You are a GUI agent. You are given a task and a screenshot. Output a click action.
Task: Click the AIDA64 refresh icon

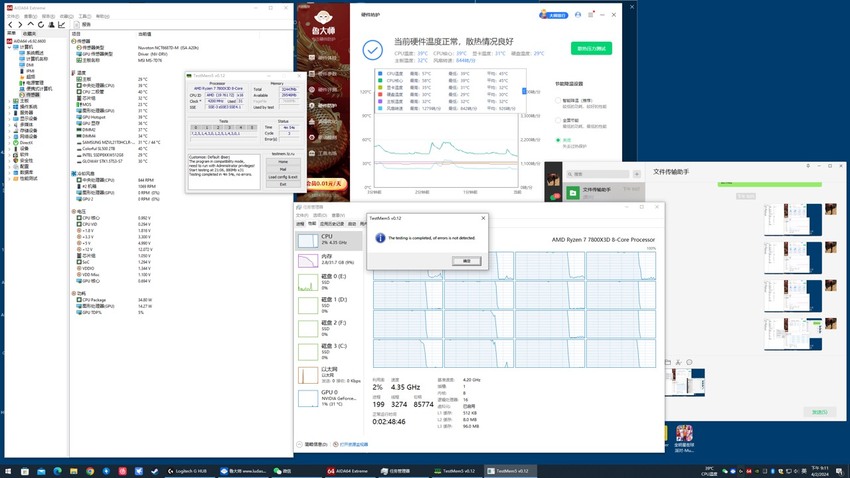(x=41, y=24)
